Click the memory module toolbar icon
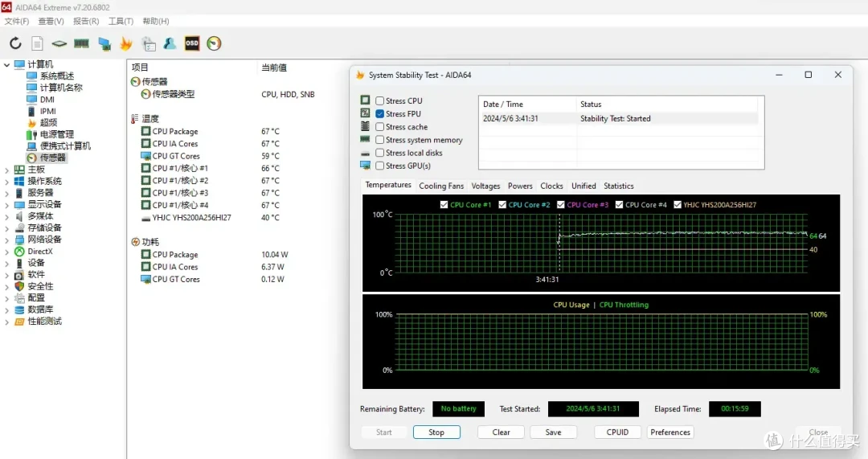868x459 pixels. click(81, 43)
